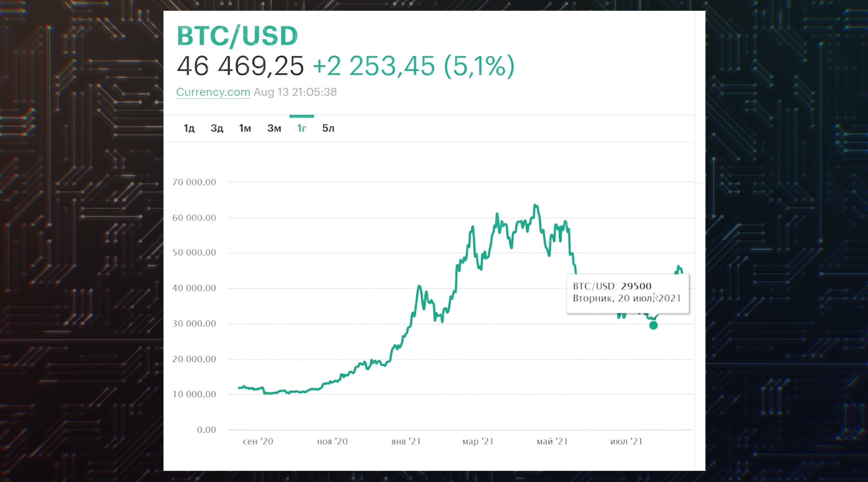
Task: Click the июл '21 axis label
Action: point(626,442)
